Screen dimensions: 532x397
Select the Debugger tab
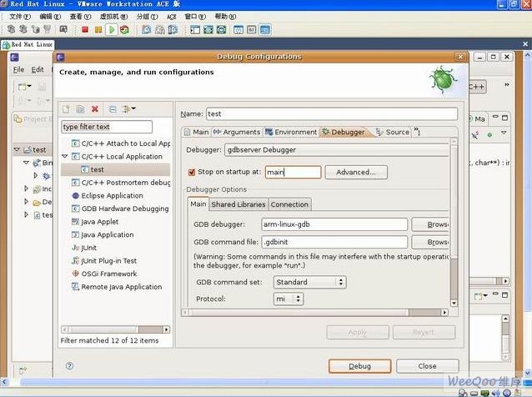pyautogui.click(x=344, y=132)
